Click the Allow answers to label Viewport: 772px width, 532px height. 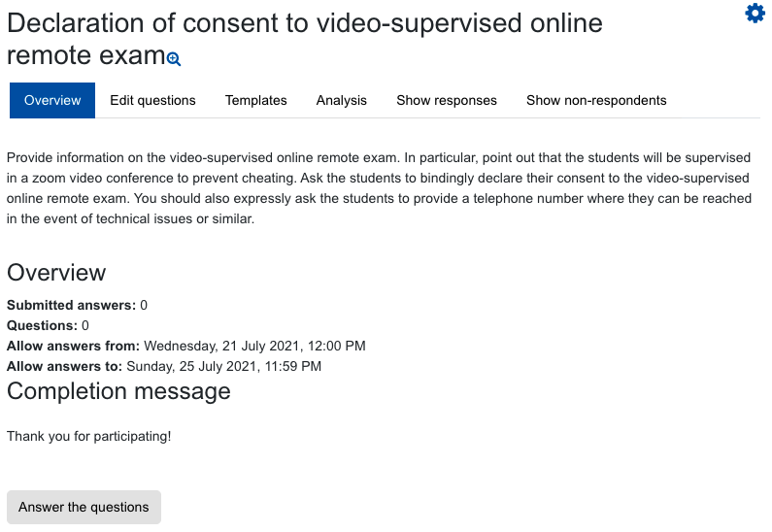pyautogui.click(x=64, y=366)
